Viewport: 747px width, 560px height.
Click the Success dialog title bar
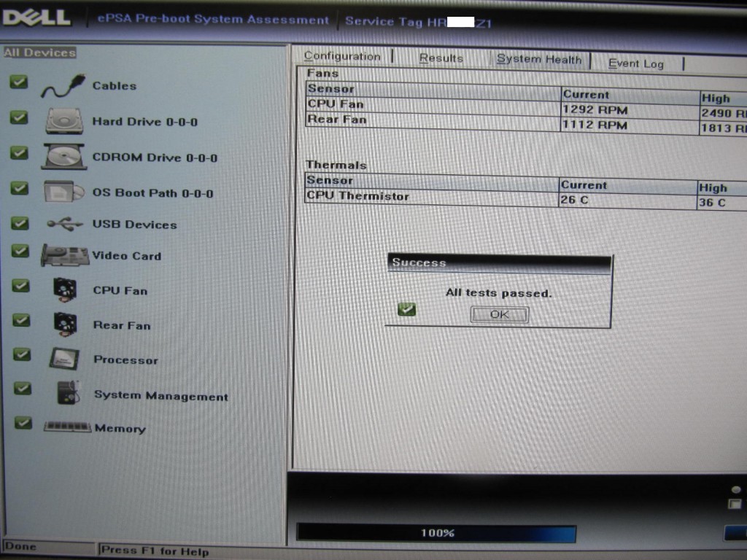499,262
